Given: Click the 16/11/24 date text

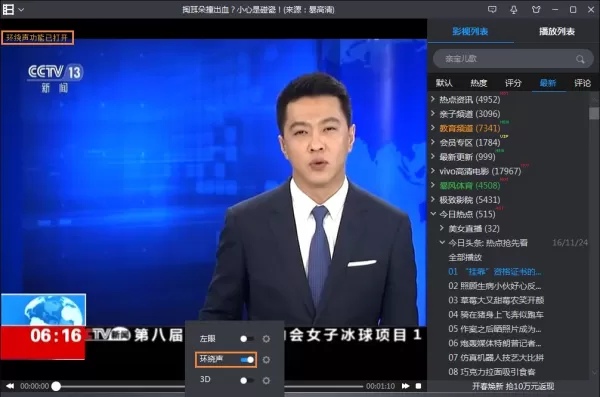Looking at the screenshot, I should (570, 243).
